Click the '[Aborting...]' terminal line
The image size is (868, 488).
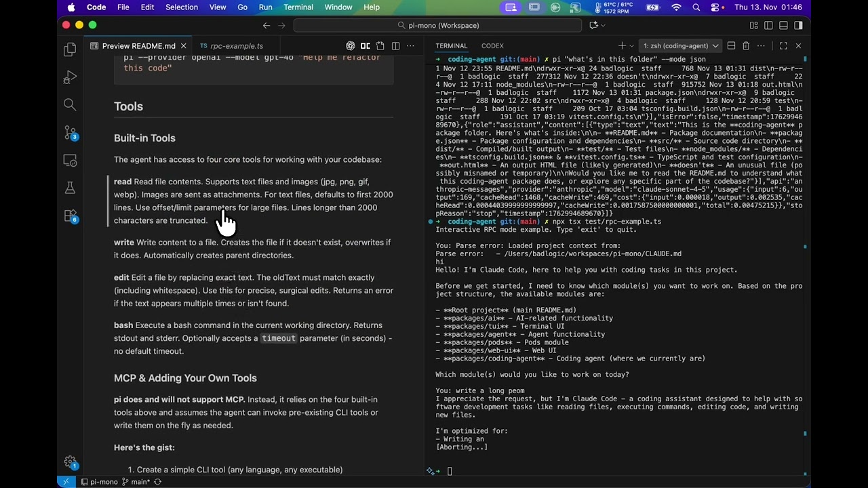[461, 447]
